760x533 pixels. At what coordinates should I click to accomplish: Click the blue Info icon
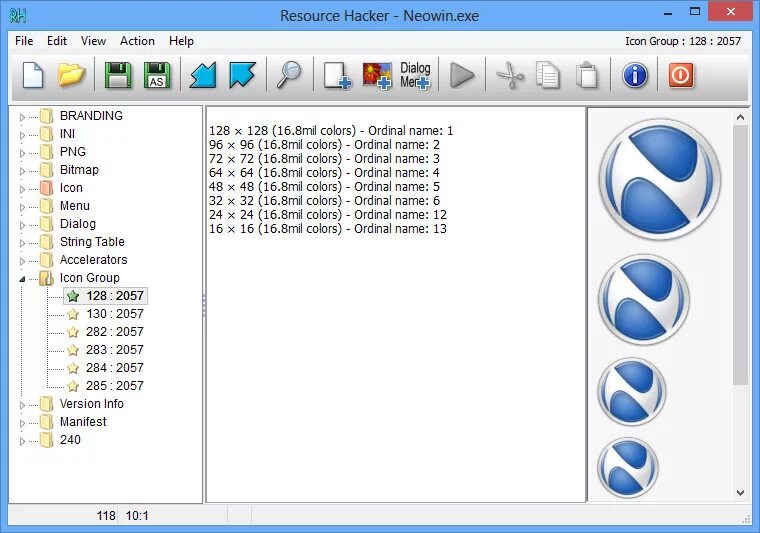coord(634,75)
